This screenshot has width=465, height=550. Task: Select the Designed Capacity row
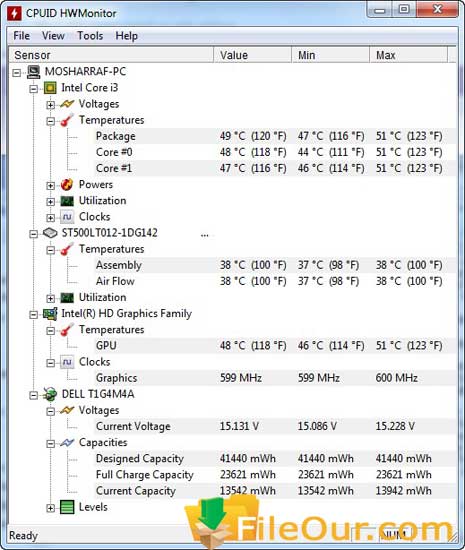274,459
